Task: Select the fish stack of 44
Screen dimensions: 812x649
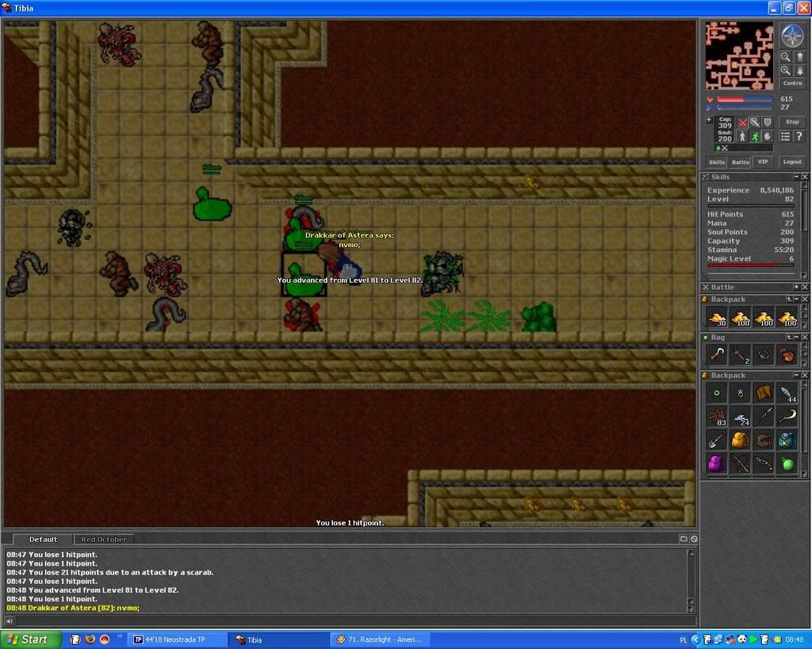Action: 787,393
